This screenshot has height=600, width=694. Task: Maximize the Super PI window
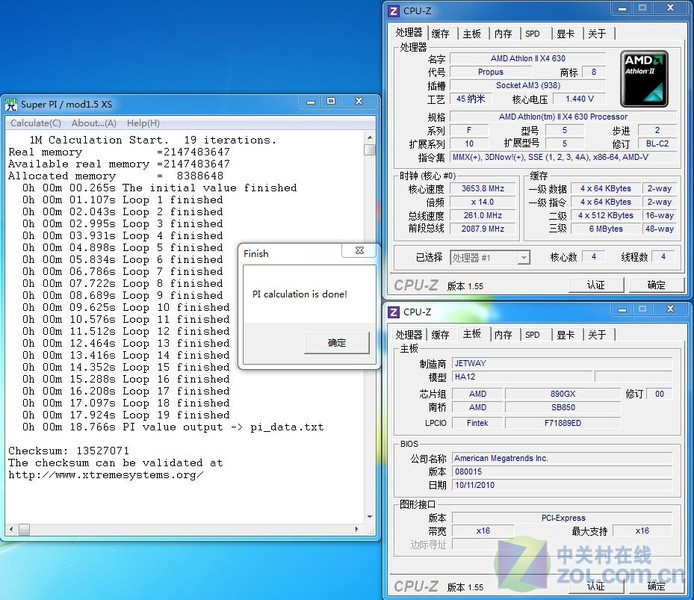[x=331, y=102]
